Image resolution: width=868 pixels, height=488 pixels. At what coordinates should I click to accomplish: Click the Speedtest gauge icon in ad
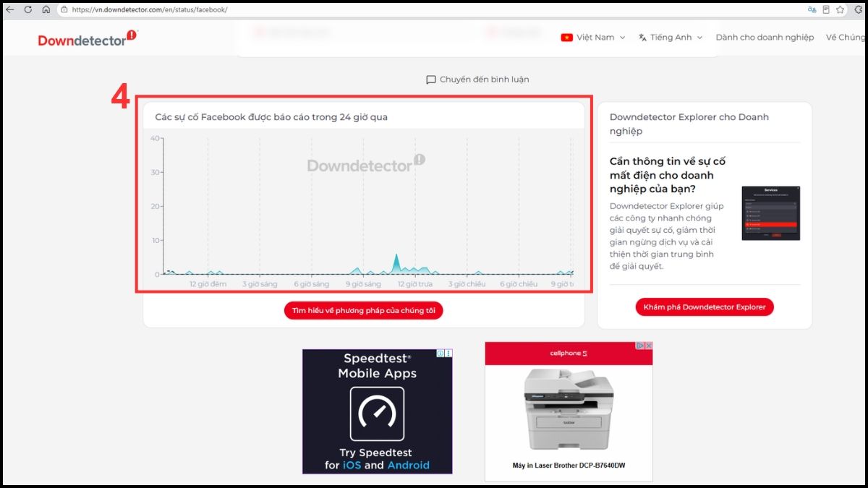(x=377, y=414)
